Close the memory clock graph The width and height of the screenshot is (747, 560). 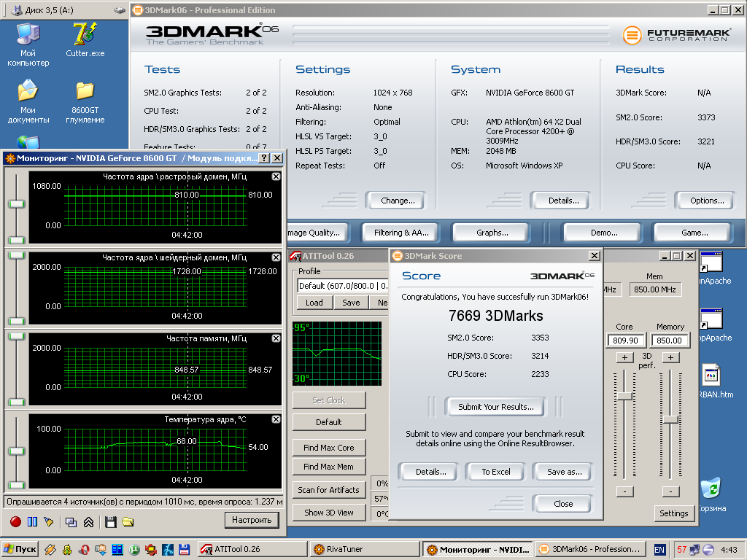[x=276, y=338]
